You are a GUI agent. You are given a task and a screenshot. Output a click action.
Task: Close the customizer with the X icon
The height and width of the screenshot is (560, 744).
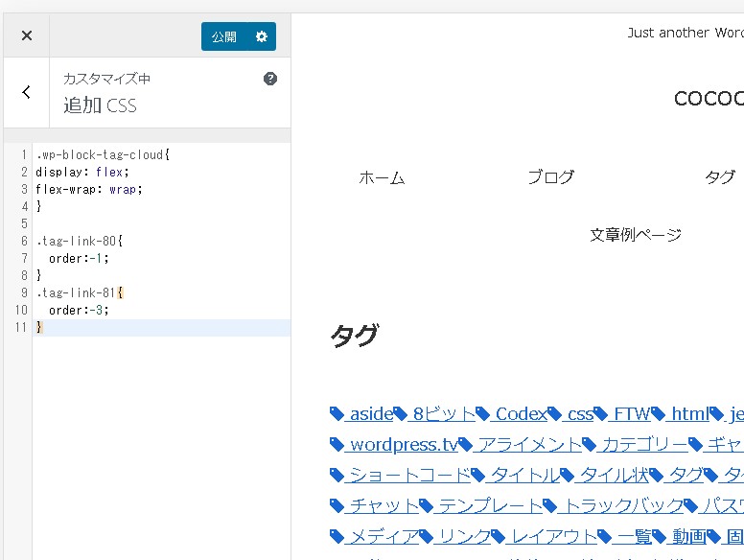pyautogui.click(x=26, y=35)
